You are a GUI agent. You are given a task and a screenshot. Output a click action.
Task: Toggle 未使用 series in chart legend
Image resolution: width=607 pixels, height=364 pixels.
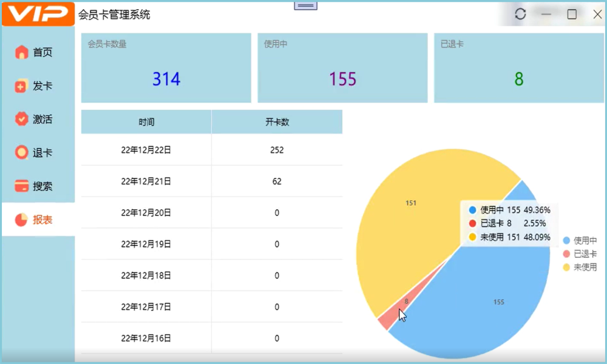pos(580,267)
